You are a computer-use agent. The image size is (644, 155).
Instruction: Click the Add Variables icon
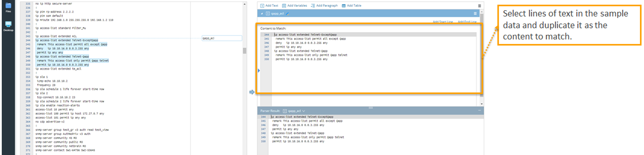[x=284, y=6]
